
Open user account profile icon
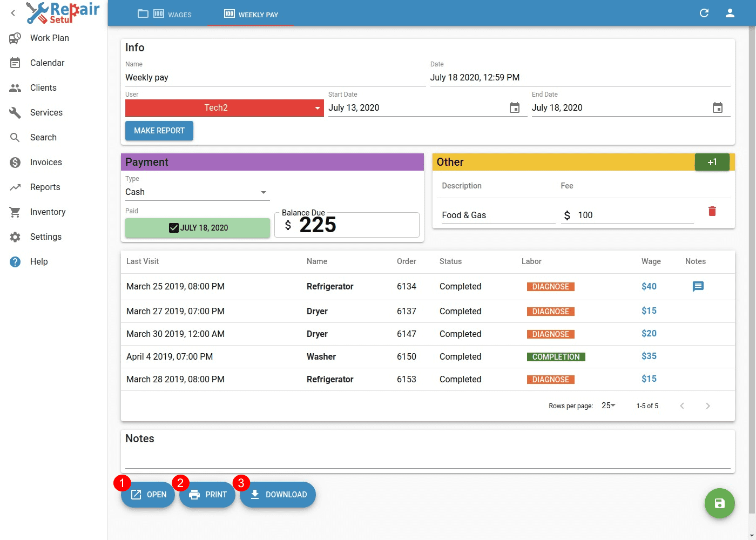coord(730,13)
